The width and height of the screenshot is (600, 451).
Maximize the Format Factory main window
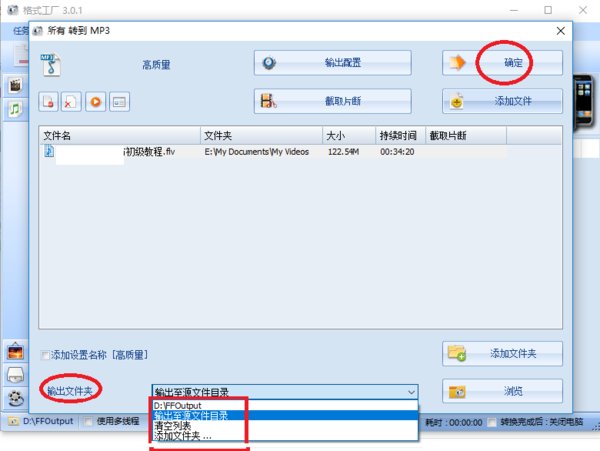point(548,10)
